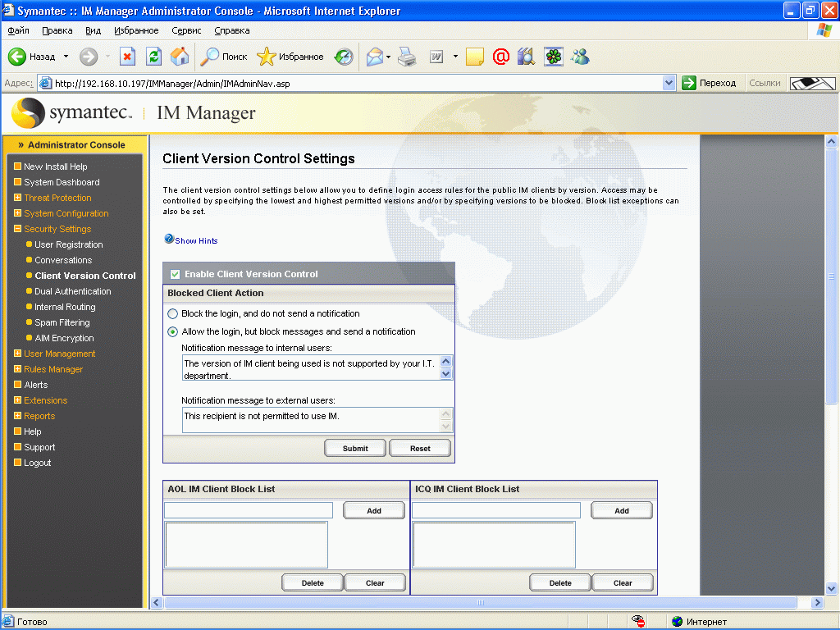The height and width of the screenshot is (630, 840).
Task: Click the ICQ block list version input field
Action: pyautogui.click(x=496, y=510)
